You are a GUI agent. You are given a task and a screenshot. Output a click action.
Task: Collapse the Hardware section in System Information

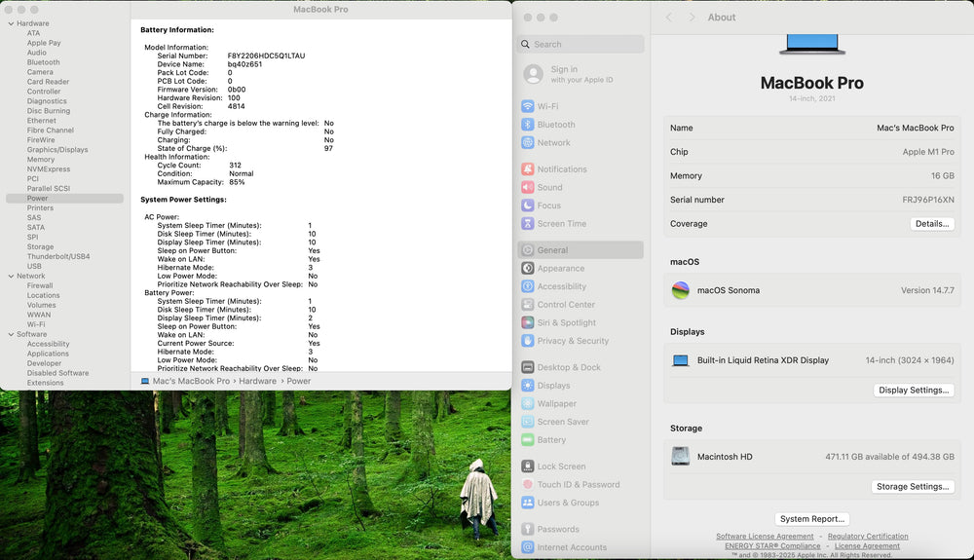coord(11,23)
